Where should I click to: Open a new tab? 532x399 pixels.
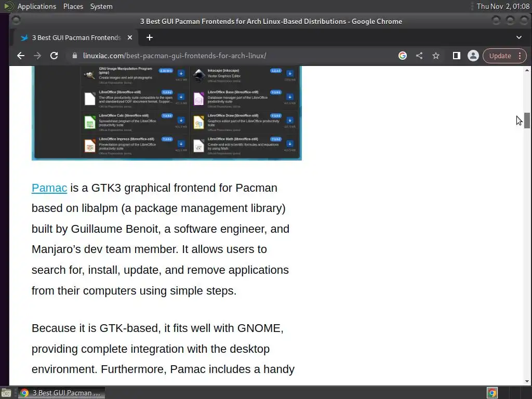[x=149, y=37]
